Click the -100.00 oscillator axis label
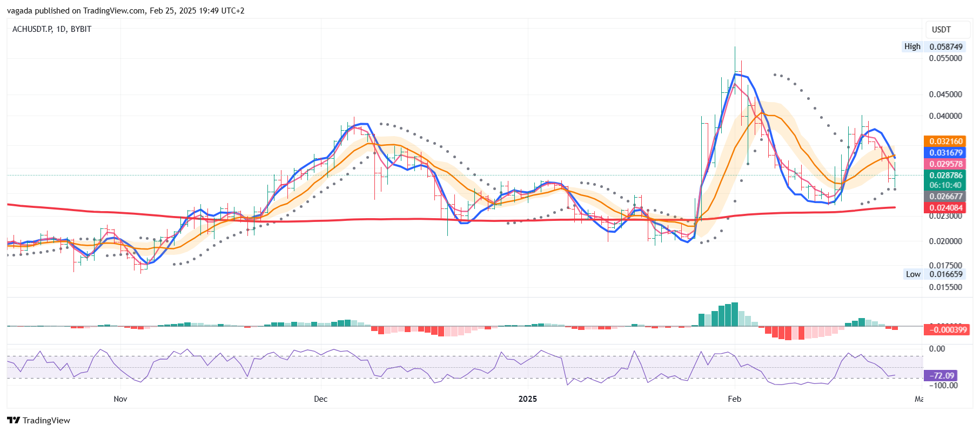The width and height of the screenshot is (980, 432). [x=943, y=386]
